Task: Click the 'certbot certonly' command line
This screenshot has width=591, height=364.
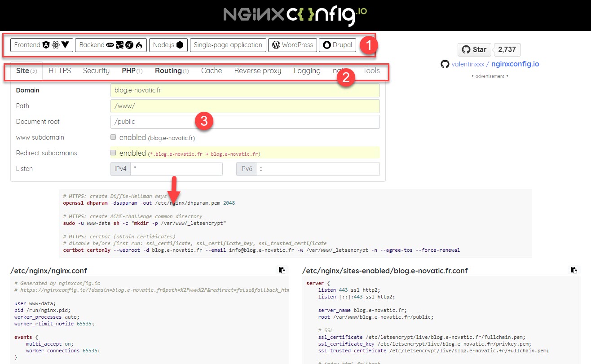Action: (261, 250)
